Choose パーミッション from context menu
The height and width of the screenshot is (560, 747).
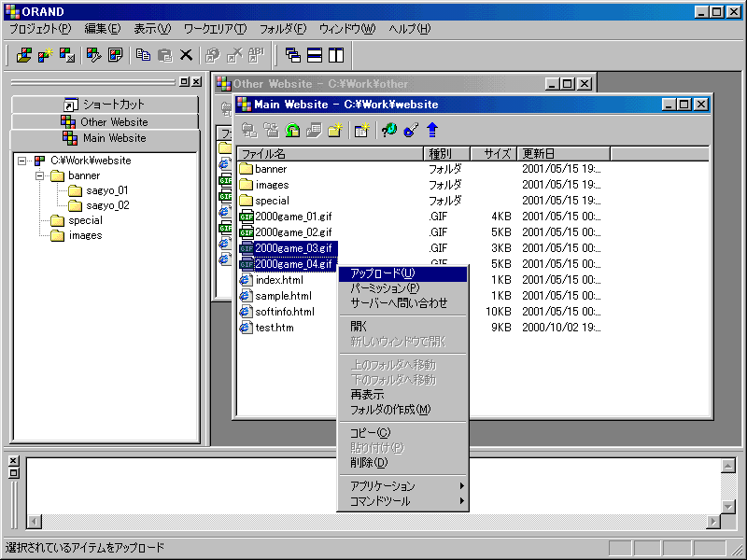point(402,288)
